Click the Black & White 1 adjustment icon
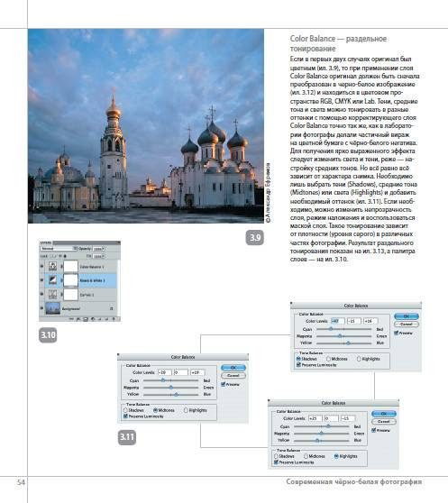The width and height of the screenshot is (448, 503). click(52, 280)
